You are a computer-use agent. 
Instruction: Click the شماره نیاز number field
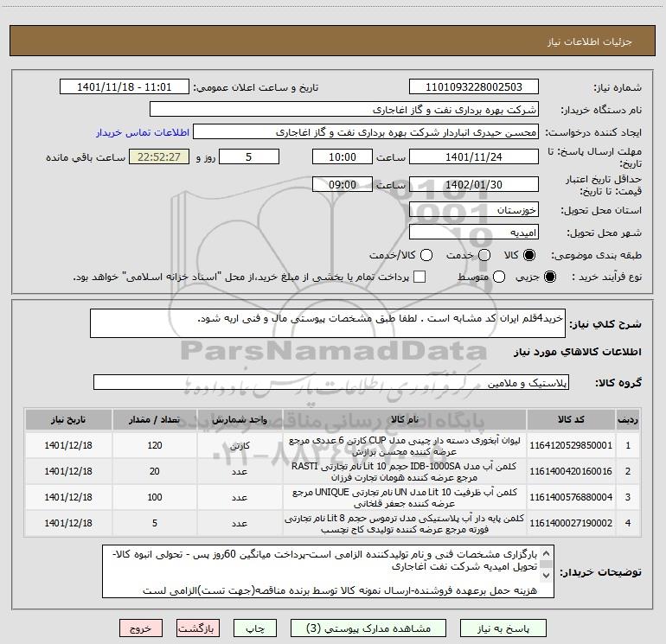click(x=474, y=87)
